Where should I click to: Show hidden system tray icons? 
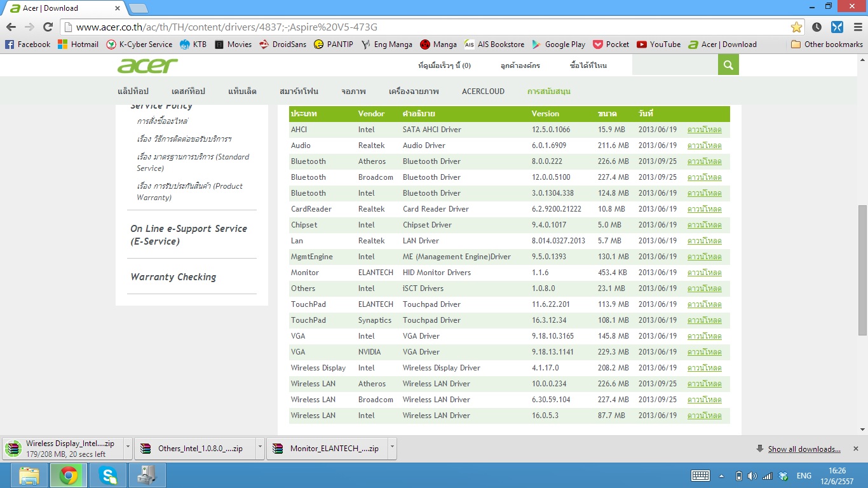click(x=721, y=476)
